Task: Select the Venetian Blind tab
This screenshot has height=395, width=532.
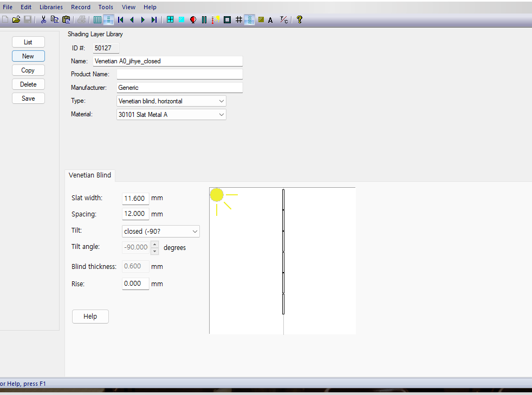Action: (x=90, y=175)
